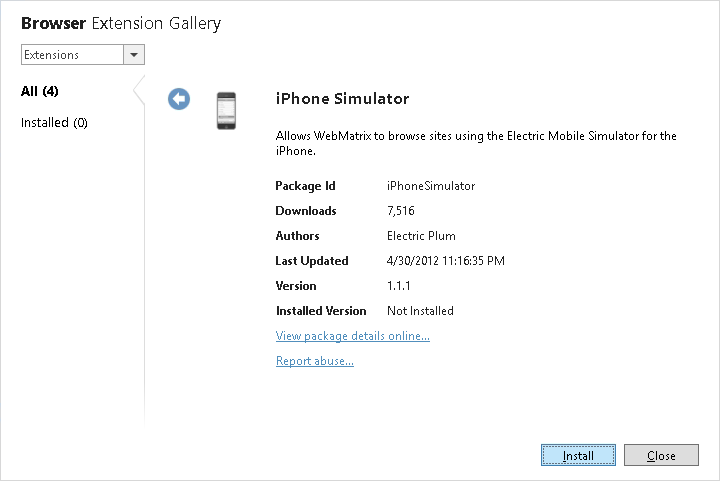Click the Package Id label
This screenshot has width=720, height=481.
[x=305, y=186]
